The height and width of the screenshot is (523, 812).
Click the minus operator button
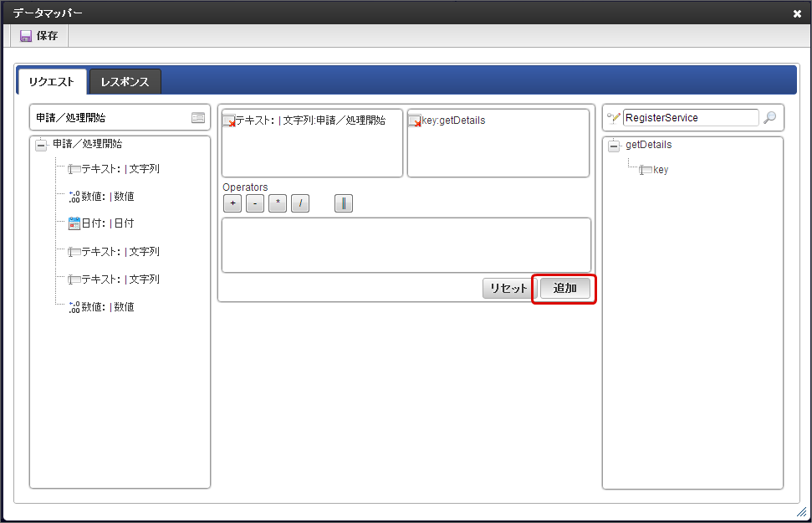[x=255, y=203]
